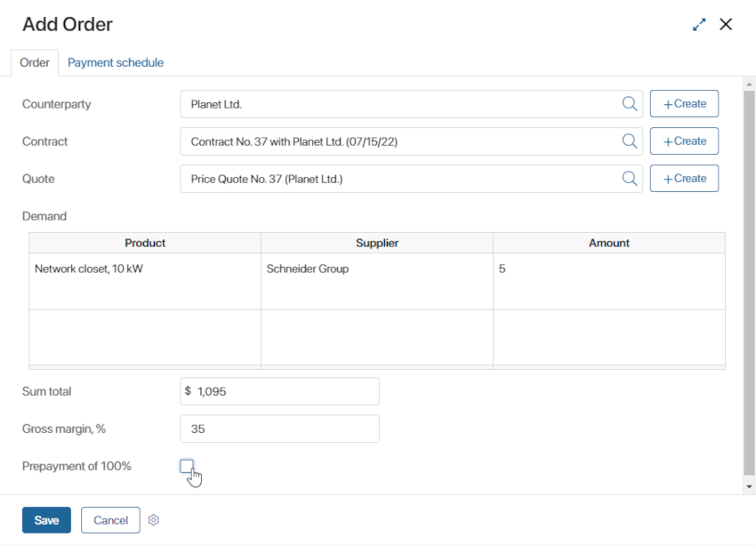Click the vertical scrollbar thumb

(749, 284)
